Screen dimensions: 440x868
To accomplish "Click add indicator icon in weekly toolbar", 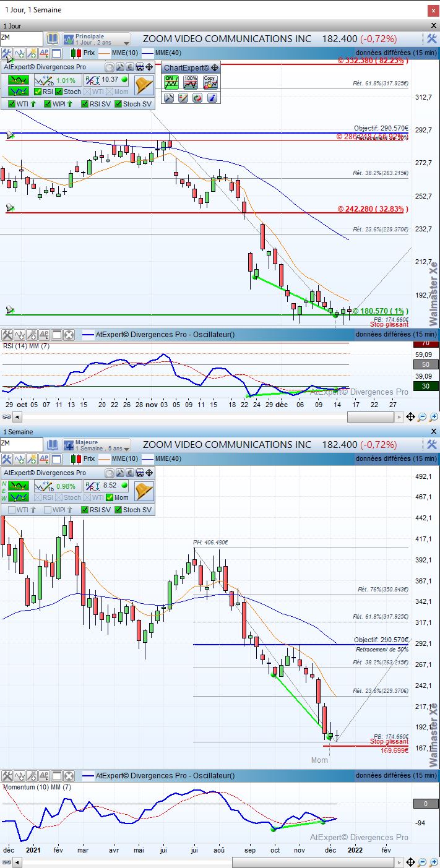I will pyautogui.click(x=19, y=459).
